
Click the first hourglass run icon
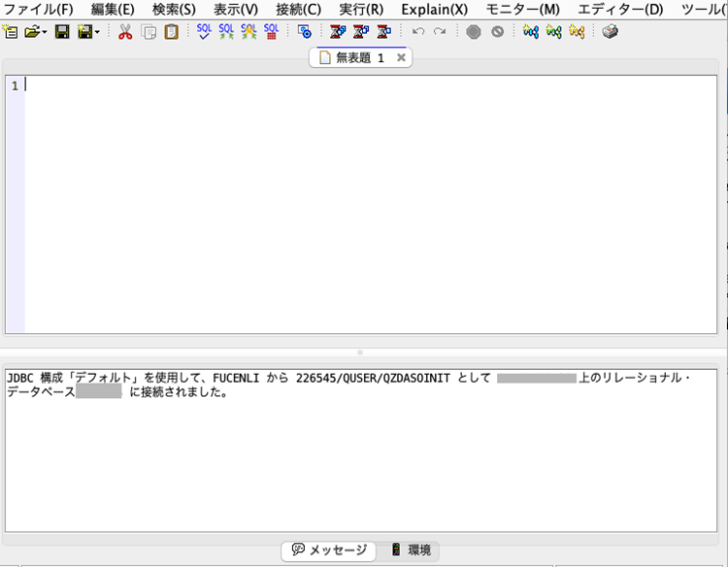[337, 32]
